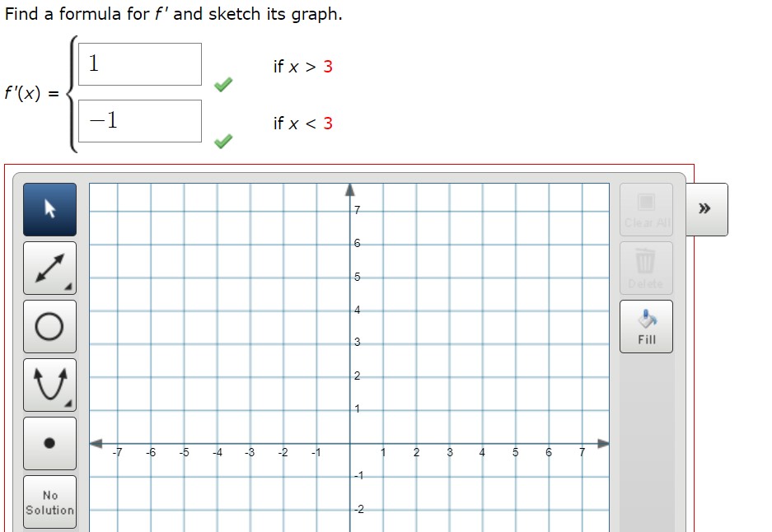Image resolution: width=772 pixels, height=532 pixels.
Task: Click green checkmark beside answer 1
Action: 223,83
